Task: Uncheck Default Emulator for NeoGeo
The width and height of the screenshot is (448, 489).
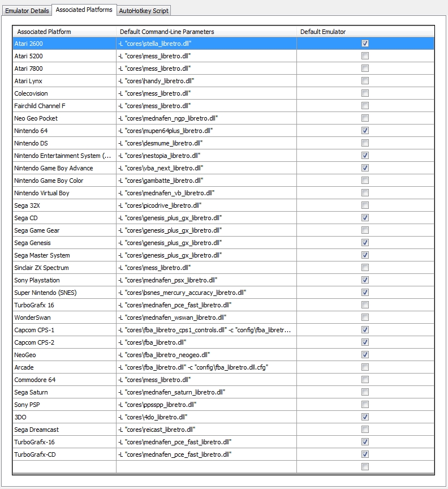Action: point(365,355)
